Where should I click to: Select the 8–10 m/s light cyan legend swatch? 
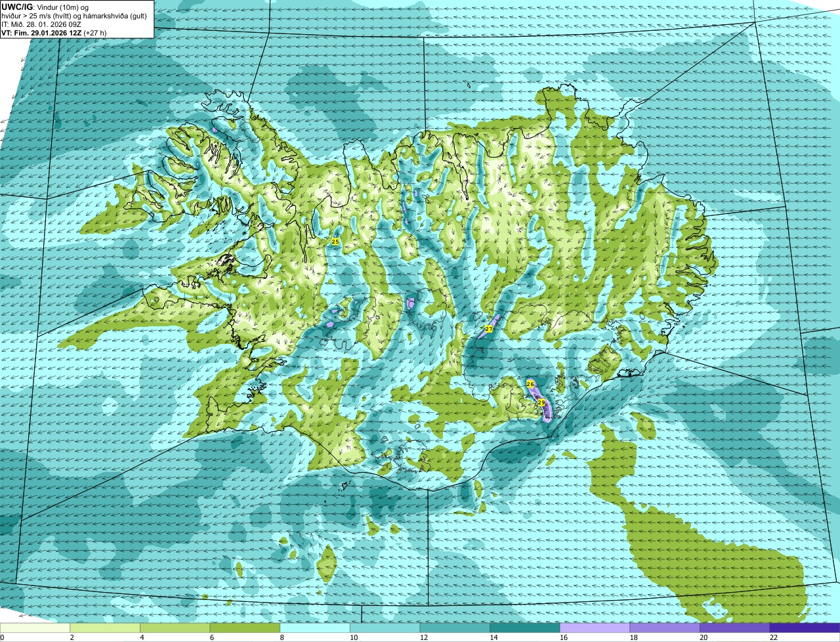pyautogui.click(x=315, y=628)
